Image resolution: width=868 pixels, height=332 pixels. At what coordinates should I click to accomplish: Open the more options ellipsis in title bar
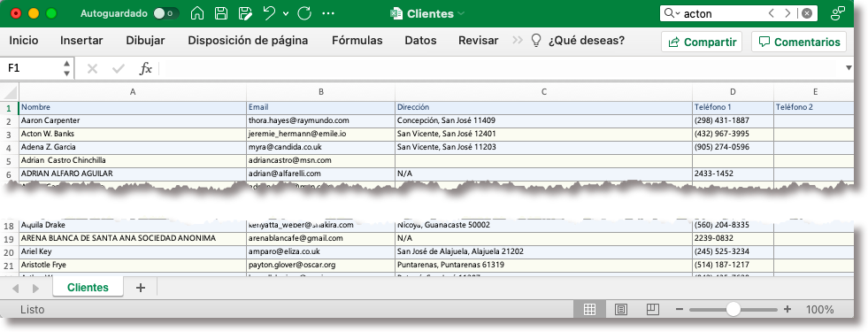click(x=328, y=13)
